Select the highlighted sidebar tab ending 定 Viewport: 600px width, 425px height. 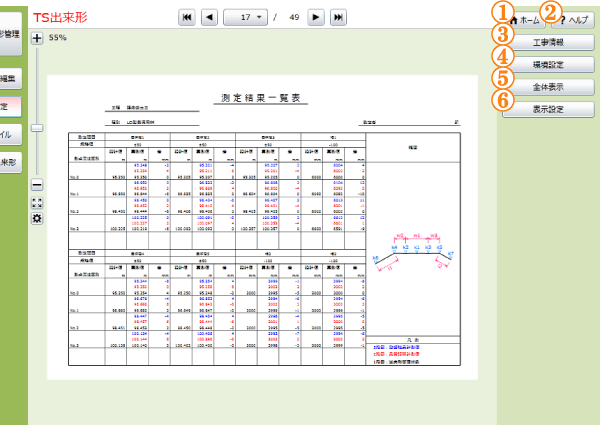pos(11,106)
